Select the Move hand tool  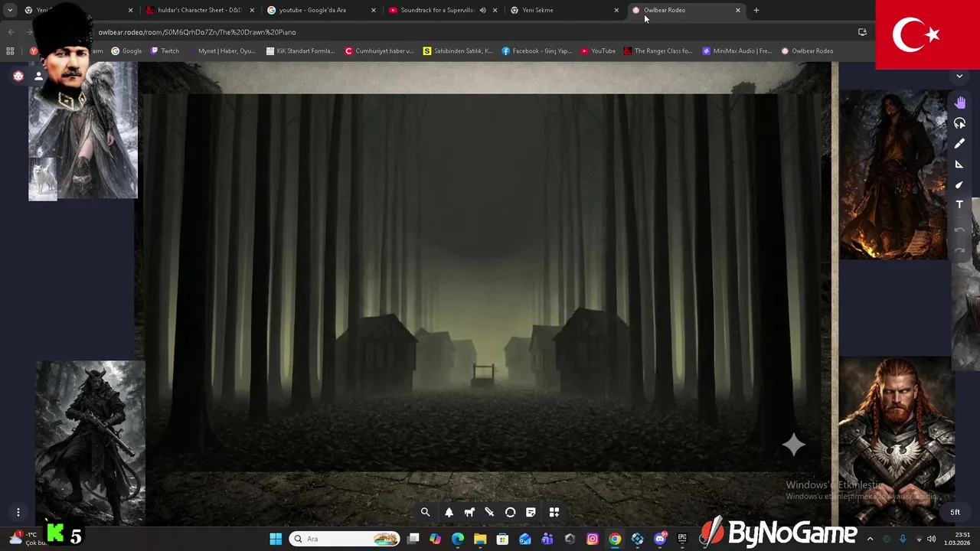[x=960, y=103]
